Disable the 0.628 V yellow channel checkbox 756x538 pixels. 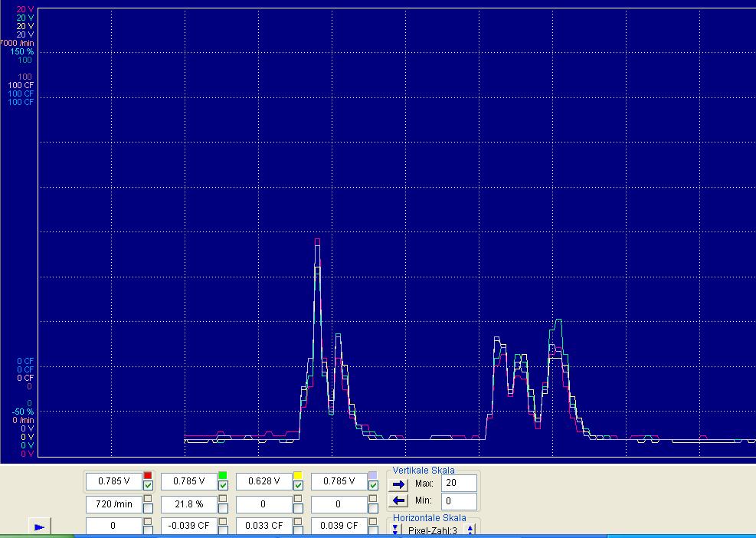coord(298,486)
